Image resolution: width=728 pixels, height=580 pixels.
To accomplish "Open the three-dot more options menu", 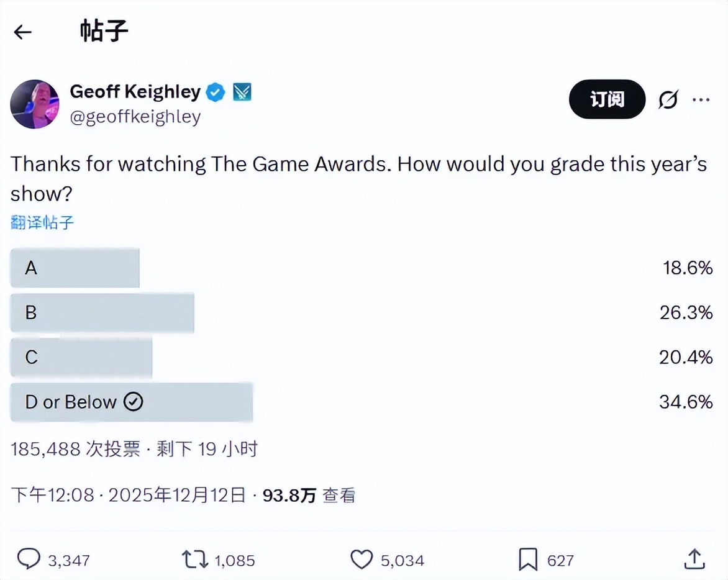I will click(x=701, y=99).
